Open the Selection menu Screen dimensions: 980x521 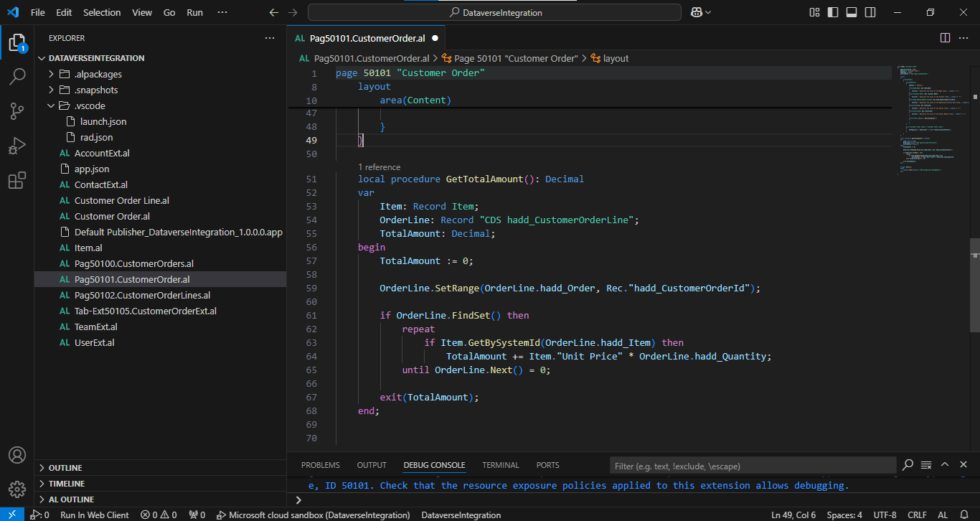[x=102, y=12]
